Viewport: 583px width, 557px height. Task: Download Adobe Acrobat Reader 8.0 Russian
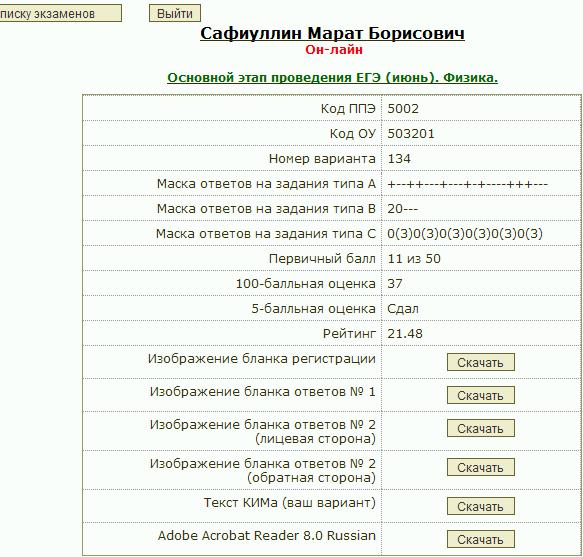click(480, 539)
